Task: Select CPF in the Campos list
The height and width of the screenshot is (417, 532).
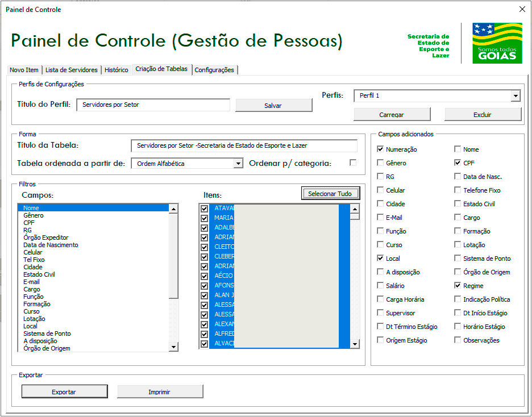Action: click(x=93, y=223)
